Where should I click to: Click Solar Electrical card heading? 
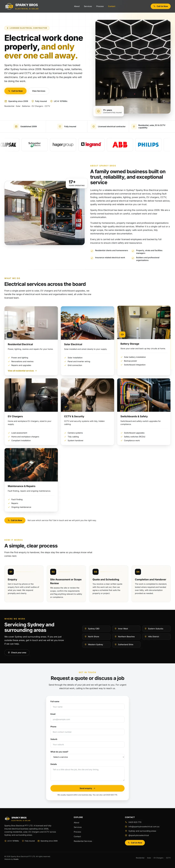pos(73,344)
